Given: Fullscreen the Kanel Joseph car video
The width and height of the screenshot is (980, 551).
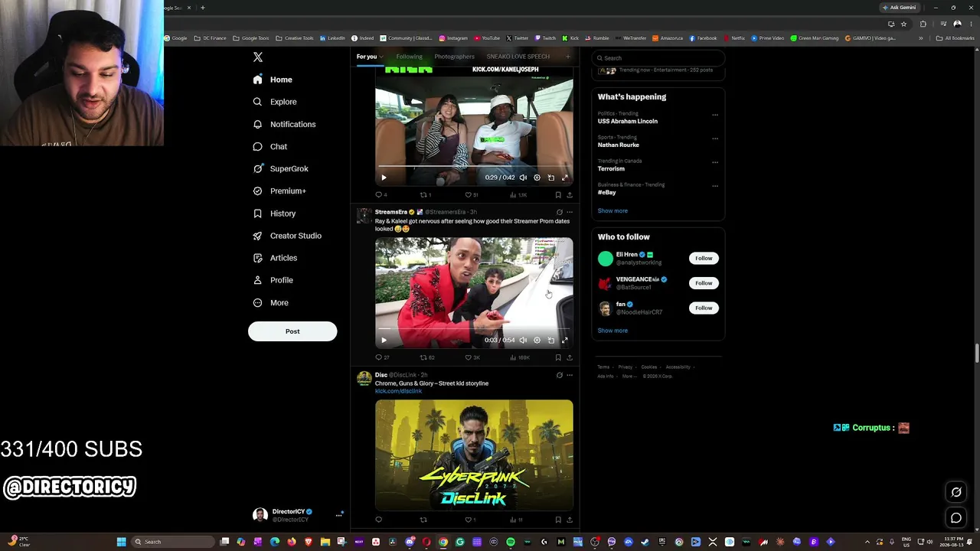Looking at the screenshot, I should click(x=564, y=178).
